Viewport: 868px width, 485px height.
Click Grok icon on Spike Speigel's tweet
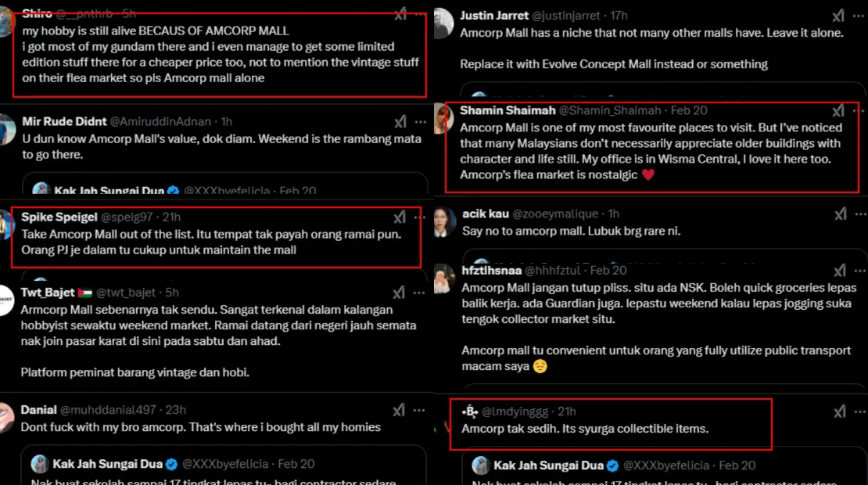point(399,217)
